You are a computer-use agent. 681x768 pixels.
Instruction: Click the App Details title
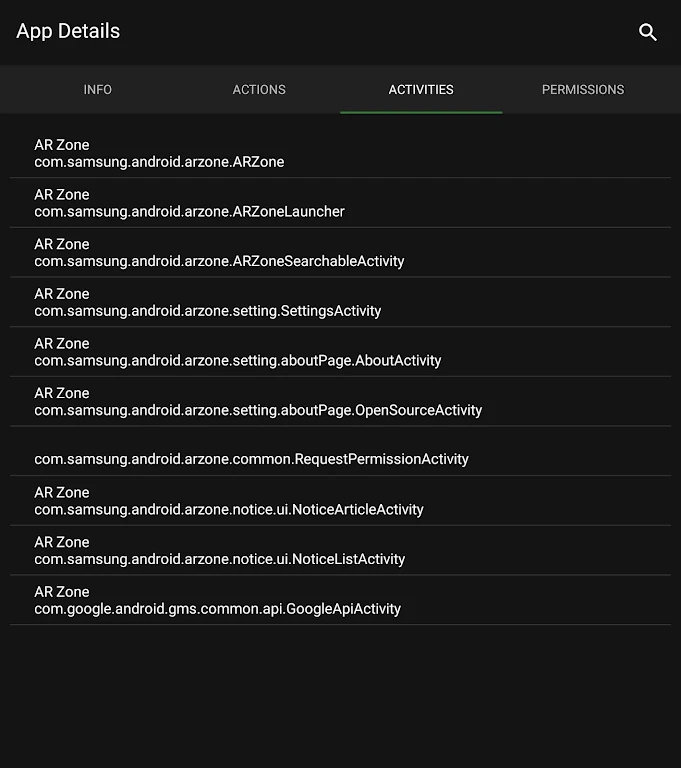pyautogui.click(x=68, y=31)
